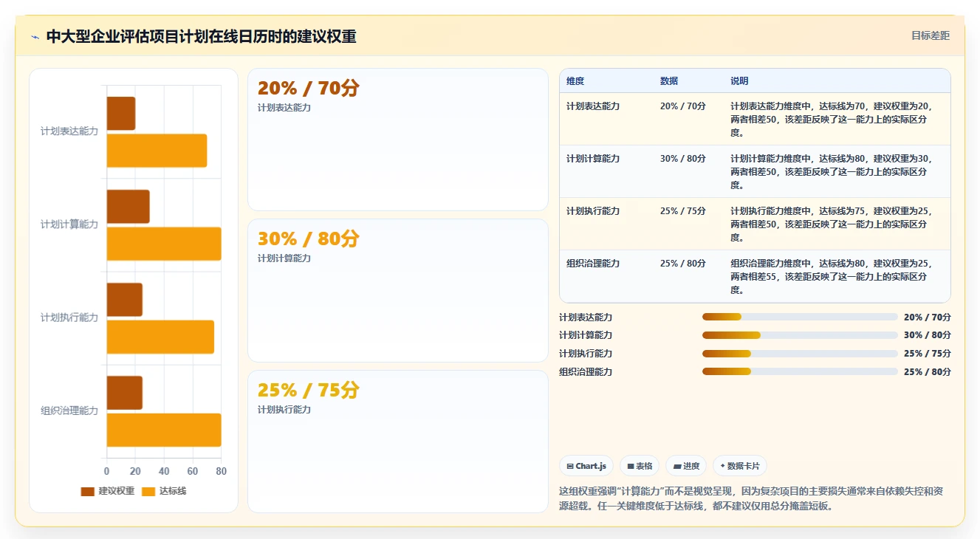Click the 30% / 80分 value beside the progress bar
980x539 pixels.
(928, 335)
